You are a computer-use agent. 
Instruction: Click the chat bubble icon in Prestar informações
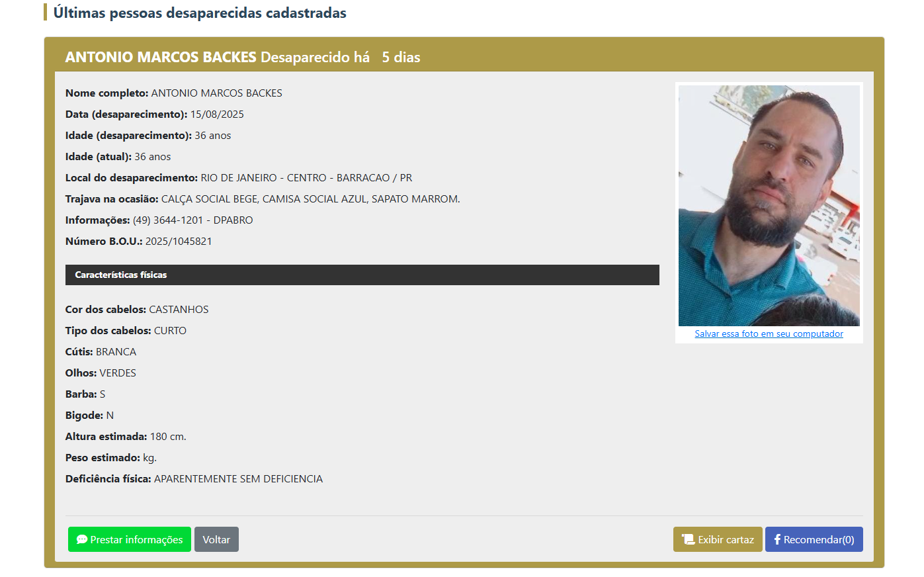pos(82,539)
